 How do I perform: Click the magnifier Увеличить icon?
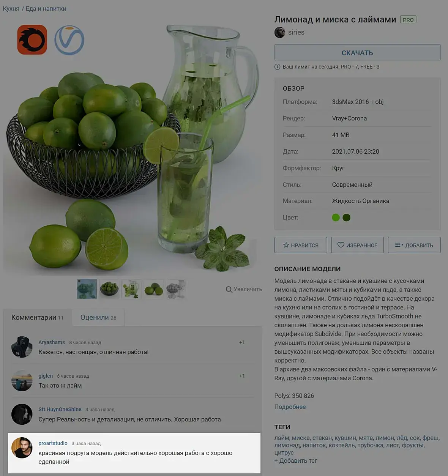[x=229, y=290]
